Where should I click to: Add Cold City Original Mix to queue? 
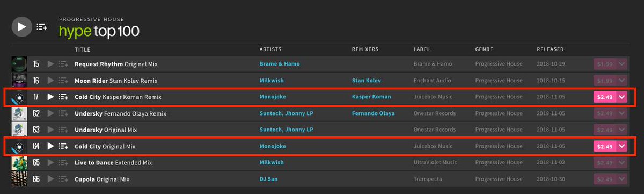pyautogui.click(x=63, y=146)
